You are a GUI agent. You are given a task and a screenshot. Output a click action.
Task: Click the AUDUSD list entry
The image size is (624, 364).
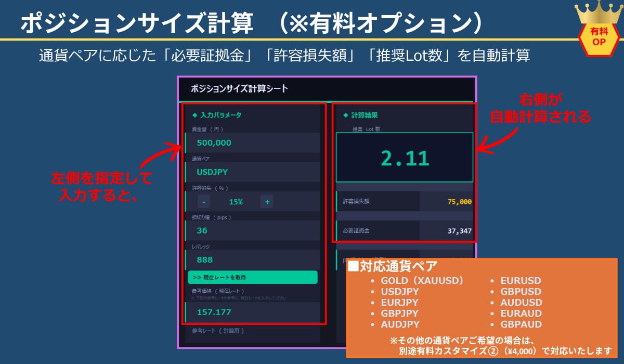[x=522, y=303]
